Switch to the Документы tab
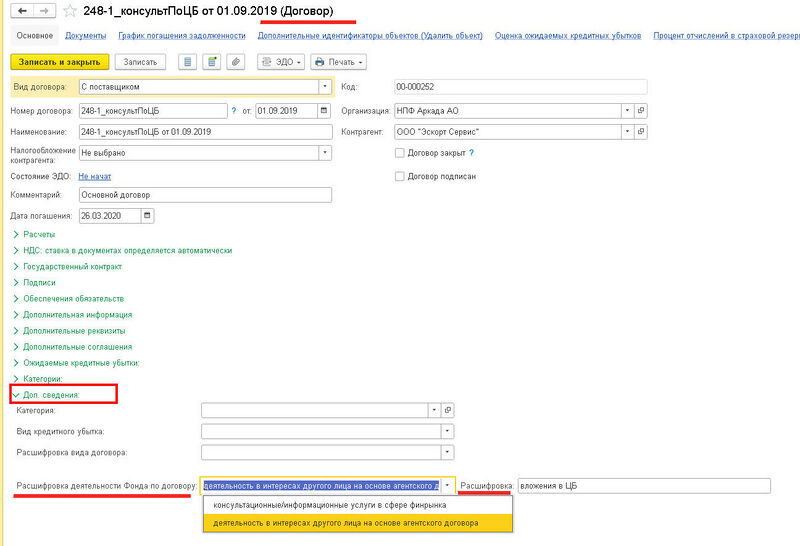 click(x=86, y=36)
